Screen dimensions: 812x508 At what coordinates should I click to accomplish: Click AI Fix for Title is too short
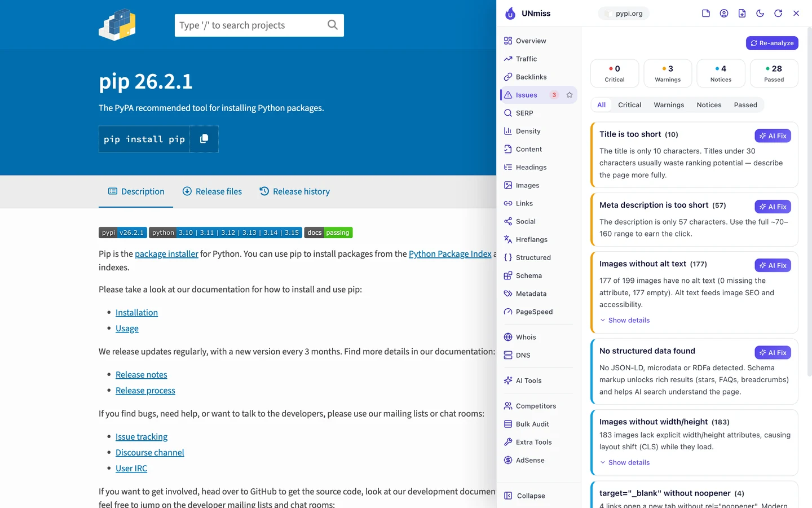pyautogui.click(x=773, y=136)
